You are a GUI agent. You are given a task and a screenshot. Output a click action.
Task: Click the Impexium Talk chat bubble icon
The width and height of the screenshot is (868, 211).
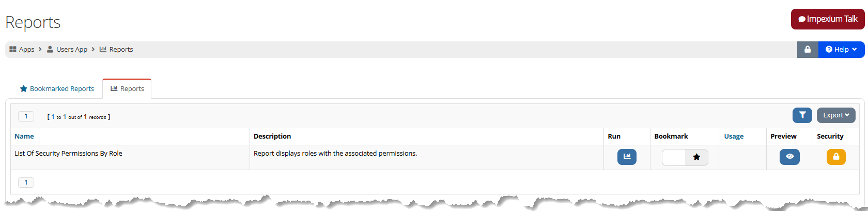click(x=802, y=19)
